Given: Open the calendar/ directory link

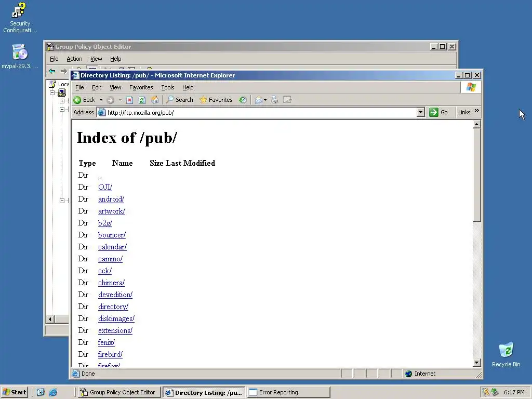Looking at the screenshot, I should (x=112, y=247).
